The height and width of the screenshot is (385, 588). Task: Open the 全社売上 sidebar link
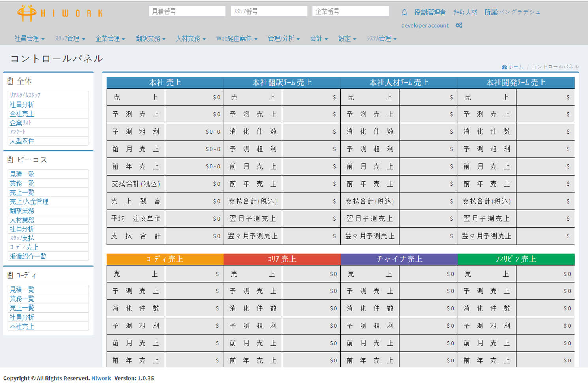[x=22, y=113]
